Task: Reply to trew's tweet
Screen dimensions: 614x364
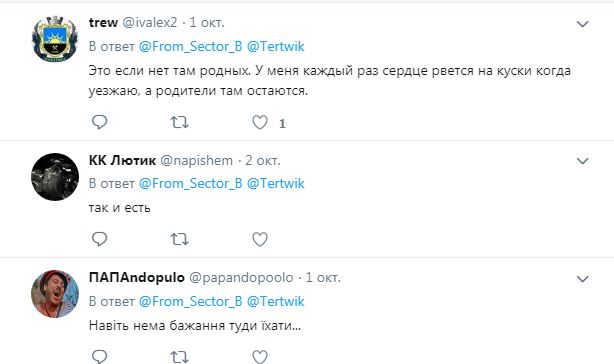Action: coord(99,122)
